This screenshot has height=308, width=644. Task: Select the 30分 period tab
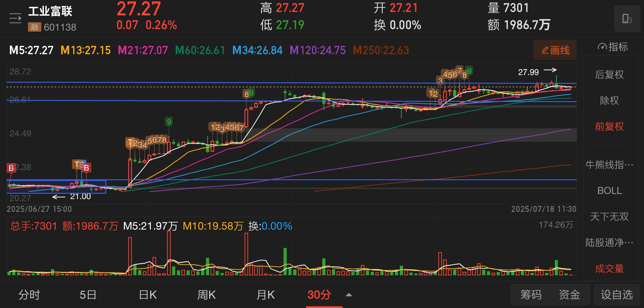[319, 295]
